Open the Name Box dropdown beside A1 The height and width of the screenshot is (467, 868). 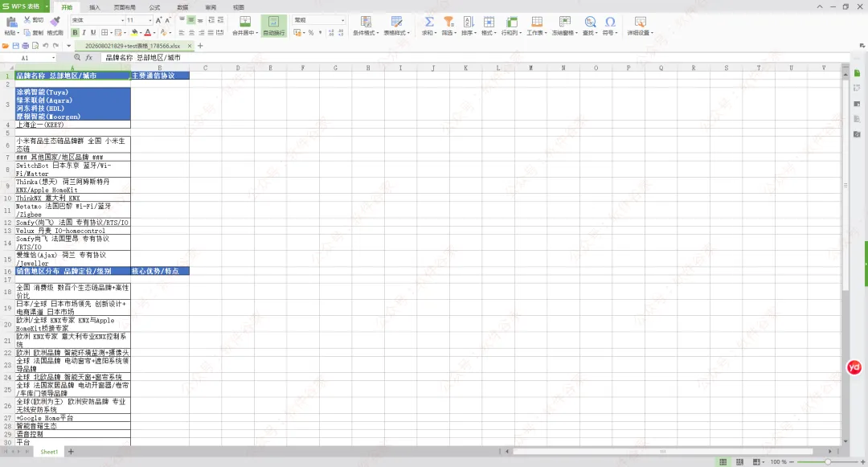54,58
